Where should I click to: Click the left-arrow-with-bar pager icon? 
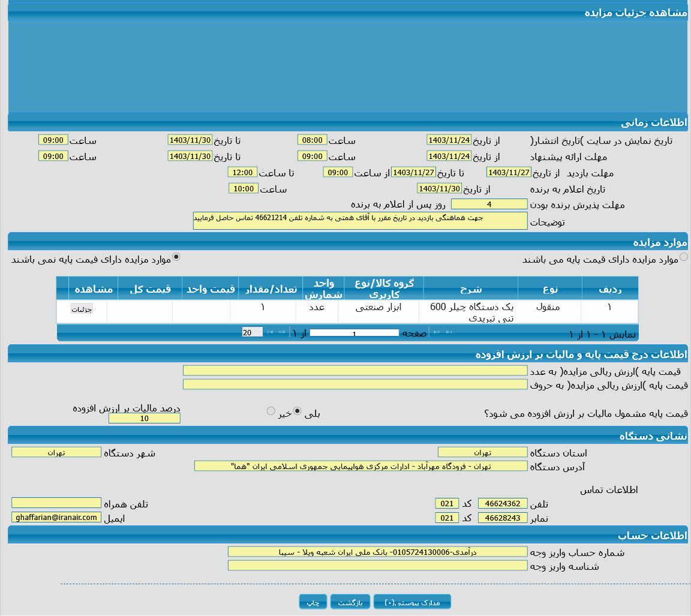[270, 332]
